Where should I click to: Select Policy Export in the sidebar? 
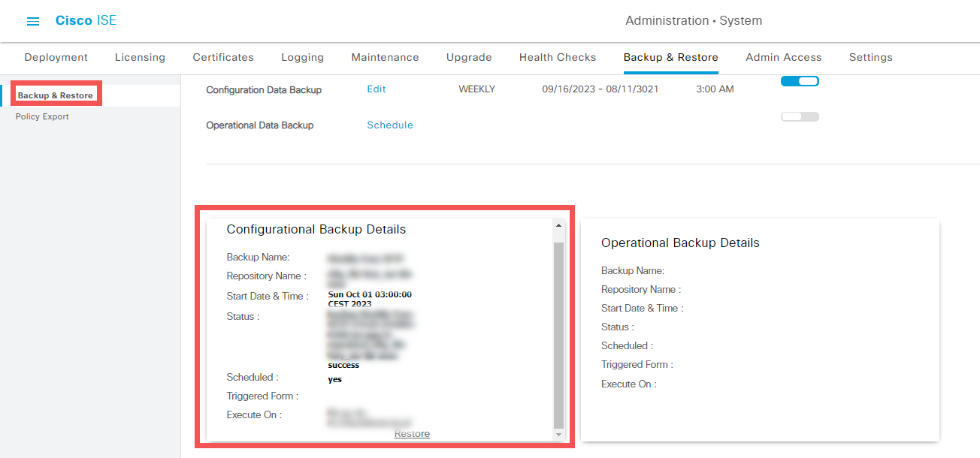pyautogui.click(x=42, y=117)
